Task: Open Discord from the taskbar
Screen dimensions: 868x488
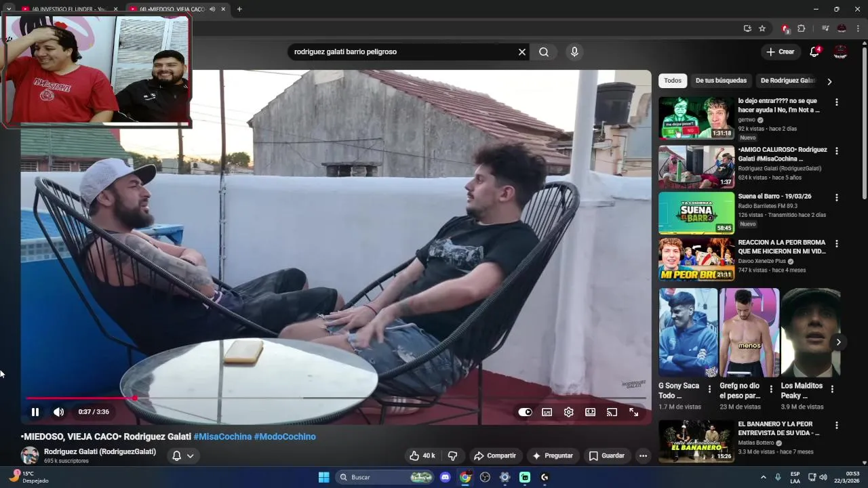Action: point(445,477)
